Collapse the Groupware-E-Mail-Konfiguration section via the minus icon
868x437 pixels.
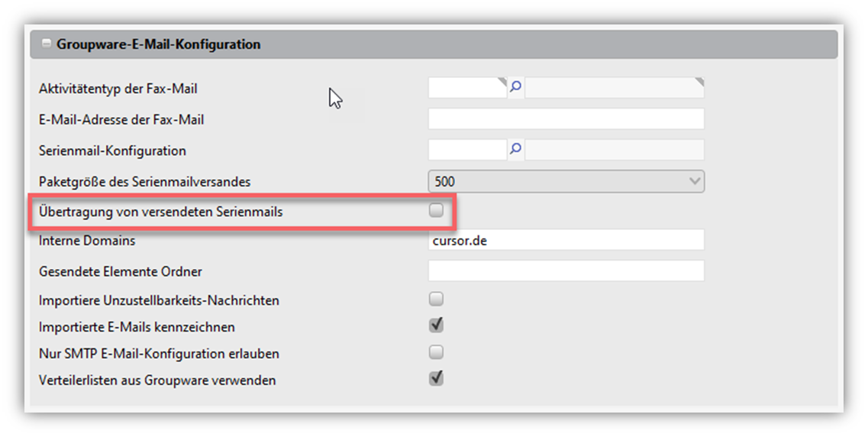(x=47, y=44)
